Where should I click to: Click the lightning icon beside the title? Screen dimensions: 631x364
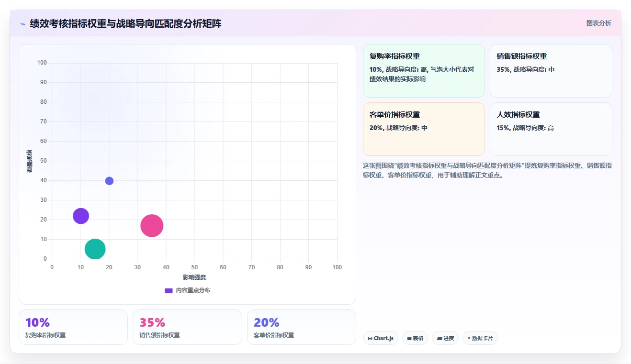point(23,24)
